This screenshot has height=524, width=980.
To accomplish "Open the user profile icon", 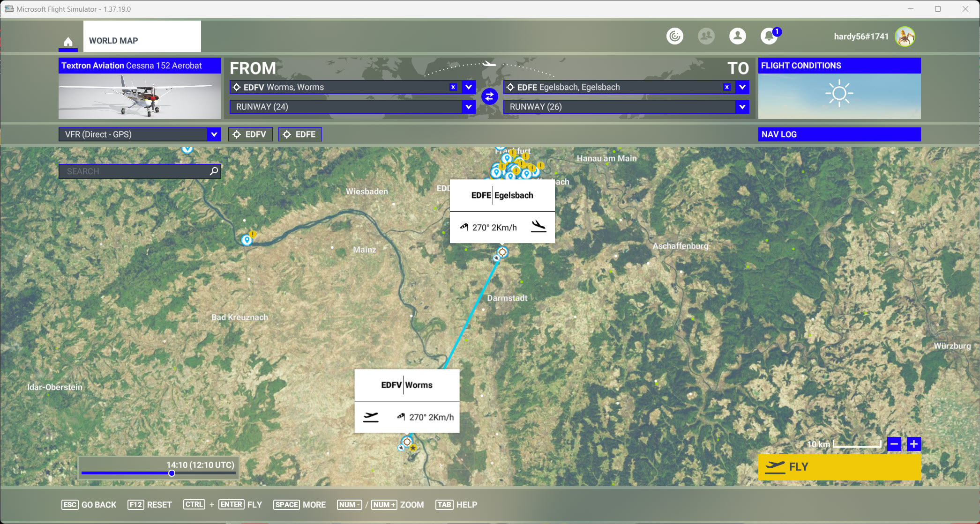I will coord(738,36).
